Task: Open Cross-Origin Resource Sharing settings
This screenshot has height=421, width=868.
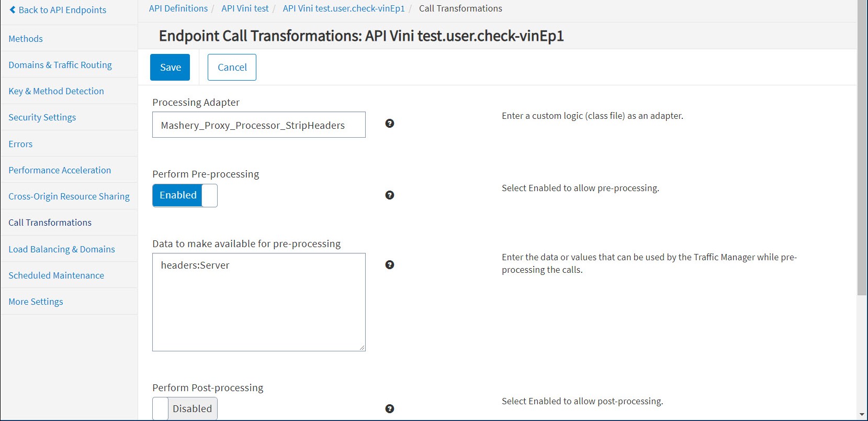Action: point(69,196)
